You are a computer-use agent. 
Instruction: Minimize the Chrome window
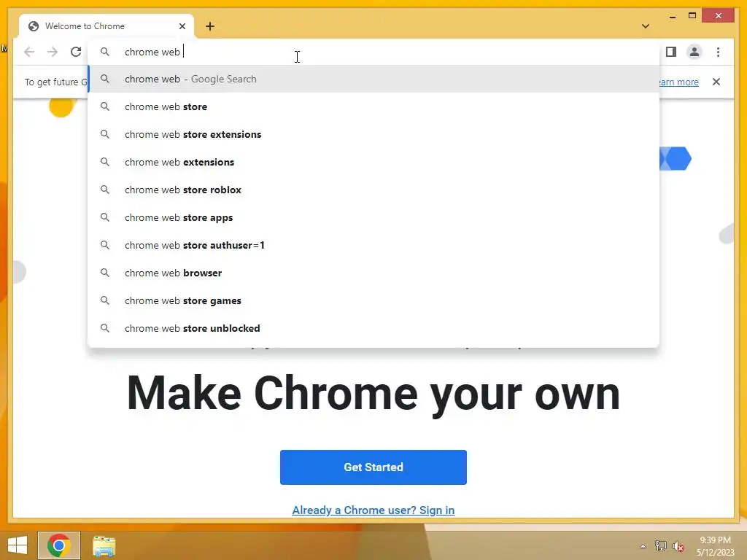pos(672,16)
